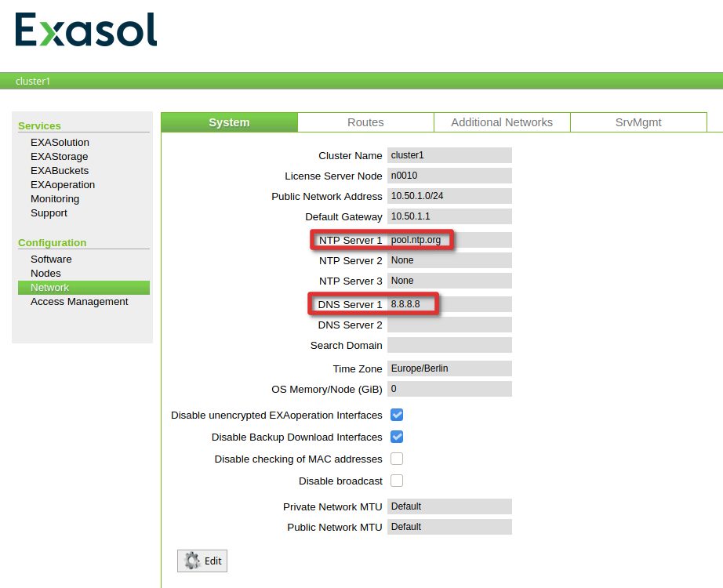723x588 pixels.
Task: Click the Private Network MTU field
Action: tap(449, 506)
